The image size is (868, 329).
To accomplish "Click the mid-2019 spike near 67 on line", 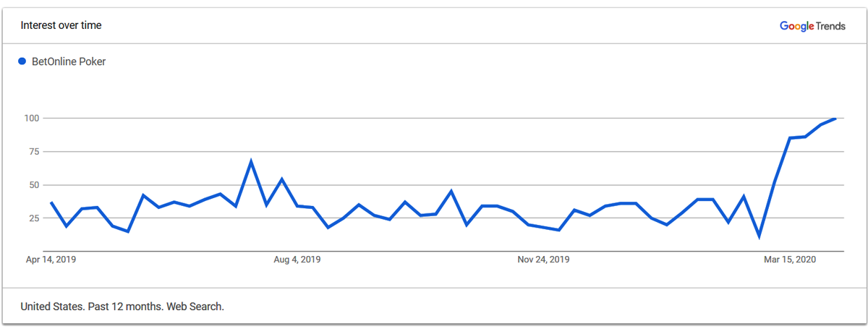I will (x=250, y=161).
